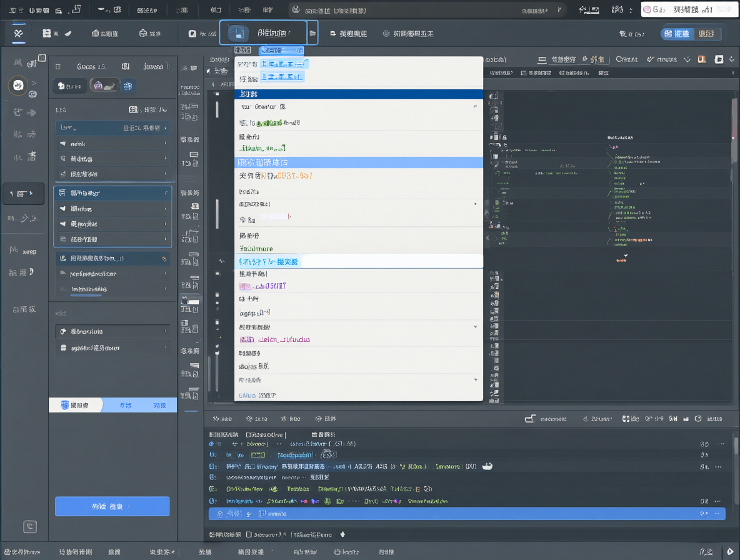Click the square icon at the left sidebar bottom
The width and height of the screenshot is (740, 560).
pyautogui.click(x=30, y=526)
